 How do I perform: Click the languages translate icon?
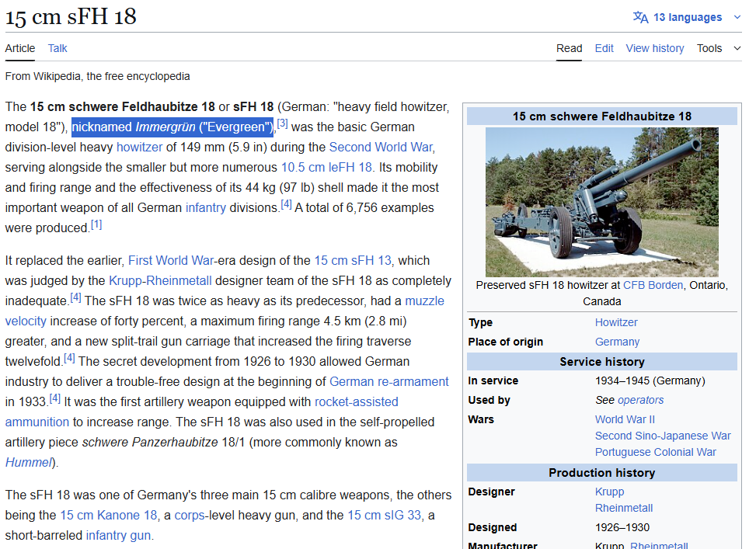tap(640, 17)
